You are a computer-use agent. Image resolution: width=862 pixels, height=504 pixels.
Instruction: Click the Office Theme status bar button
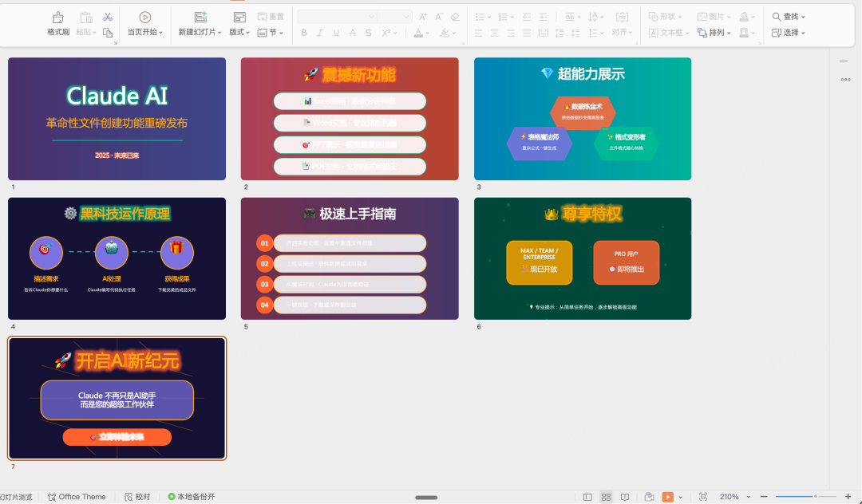(77, 497)
